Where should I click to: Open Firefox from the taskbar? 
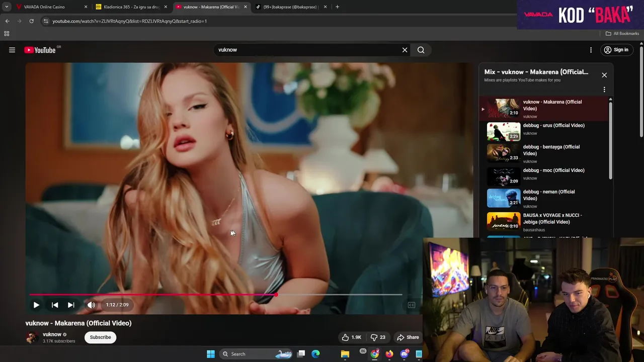(389, 354)
